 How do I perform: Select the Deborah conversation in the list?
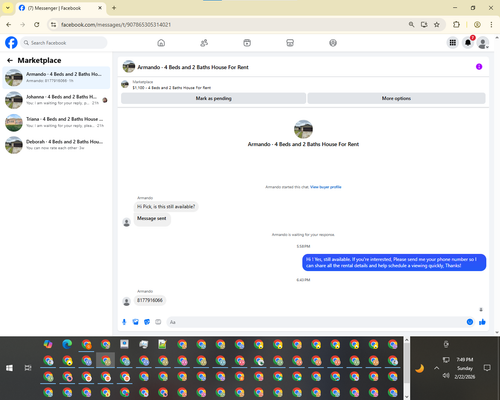pos(56,145)
